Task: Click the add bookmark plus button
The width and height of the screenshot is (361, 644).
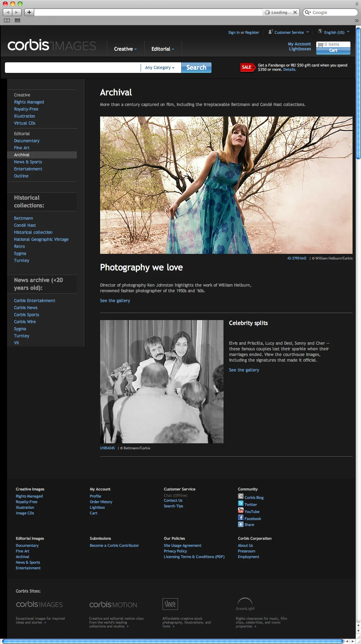Action: pos(29,12)
